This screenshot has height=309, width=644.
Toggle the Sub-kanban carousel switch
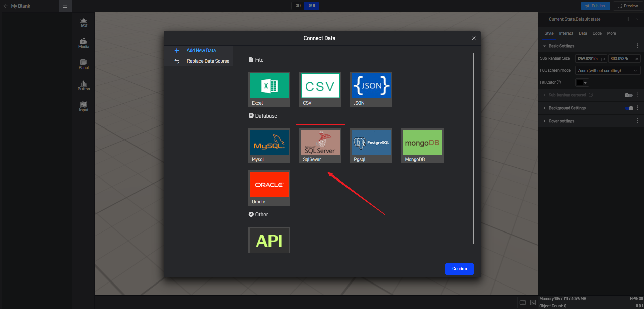click(x=629, y=95)
